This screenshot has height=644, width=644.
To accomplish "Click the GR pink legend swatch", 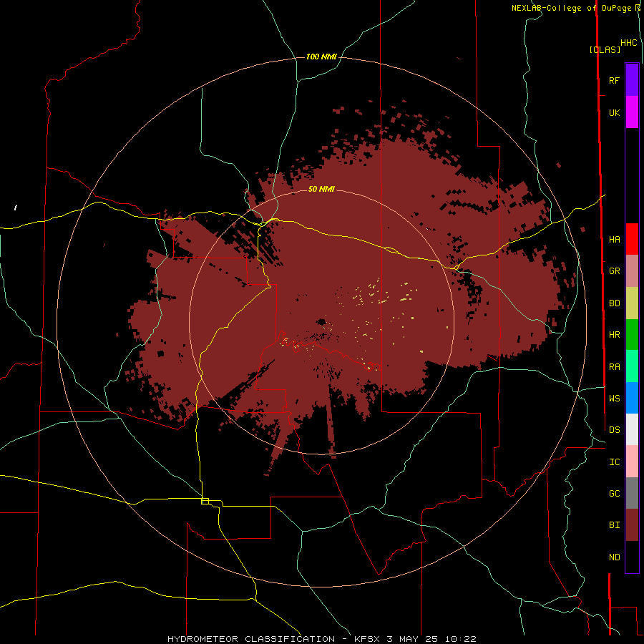I will pos(632,271).
